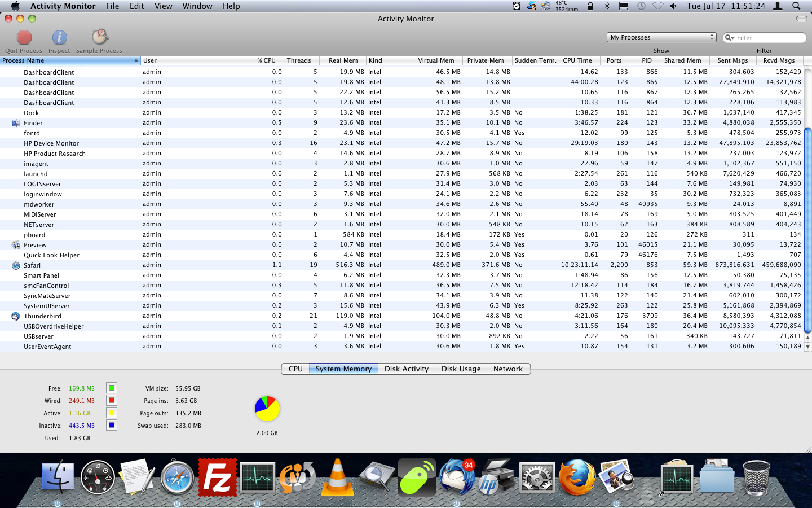Viewport: 812px width, 508px height.
Task: Click the Time Machine menu bar icon
Action: coord(641,6)
